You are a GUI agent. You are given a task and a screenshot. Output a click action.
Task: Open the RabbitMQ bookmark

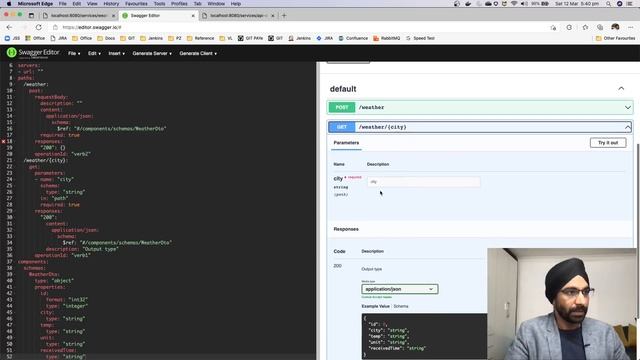click(387, 38)
